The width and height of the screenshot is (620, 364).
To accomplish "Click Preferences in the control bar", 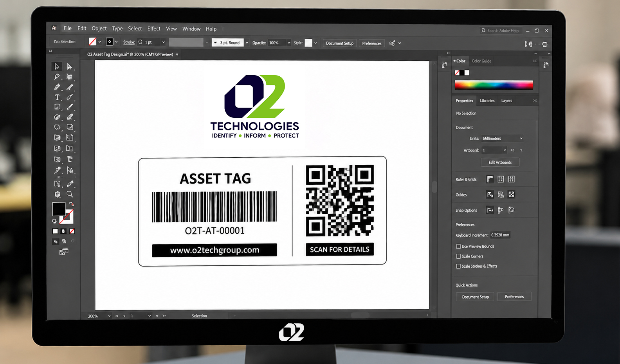I will (x=371, y=43).
